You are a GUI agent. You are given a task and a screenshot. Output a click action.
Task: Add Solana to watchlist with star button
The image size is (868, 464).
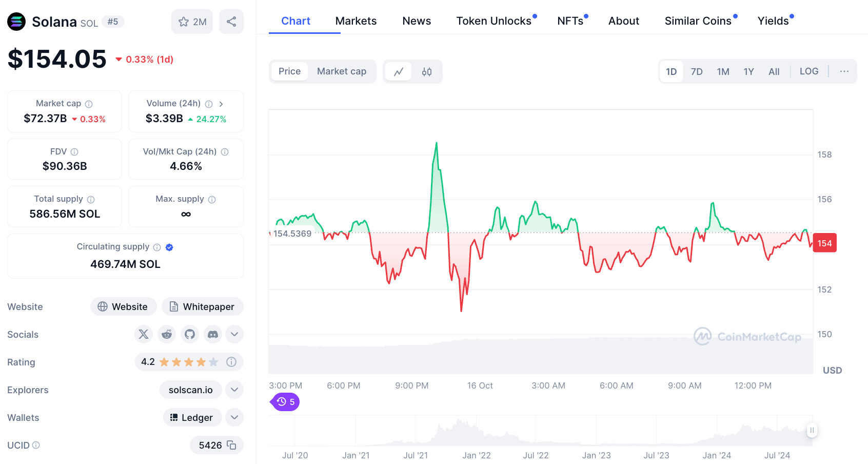[x=192, y=22]
